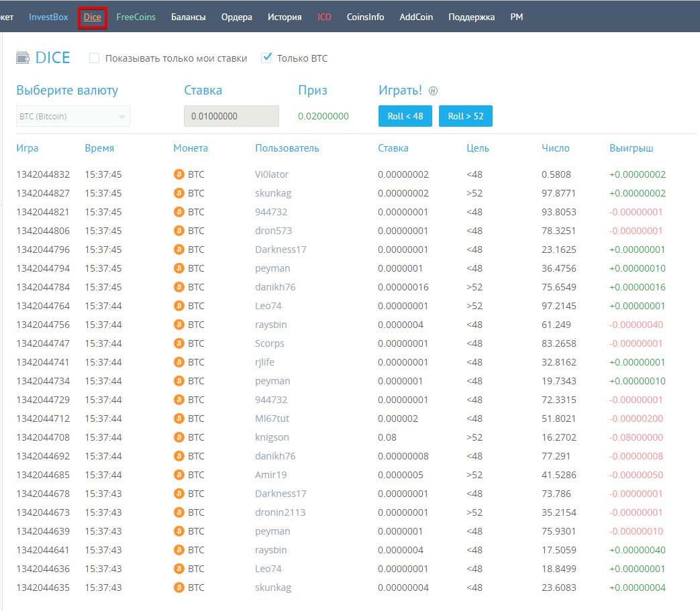Open the ICO link in navigation
The image size is (700, 611).
(324, 17)
